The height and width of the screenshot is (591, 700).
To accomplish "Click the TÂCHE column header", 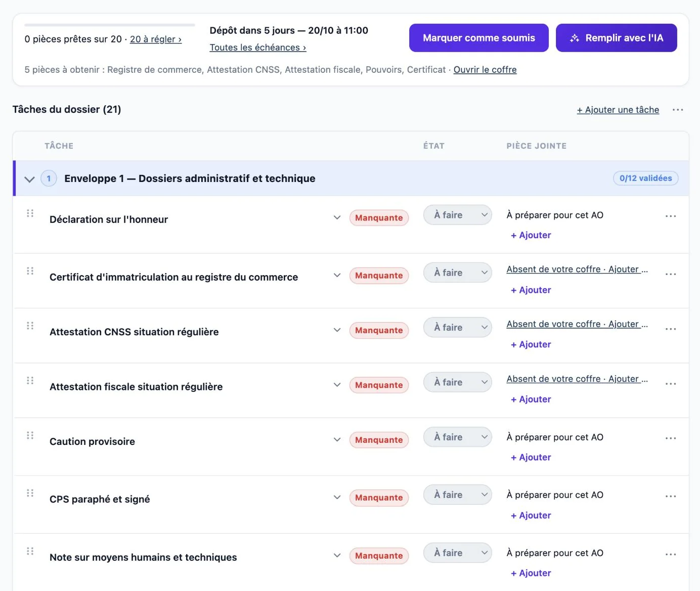I will (x=59, y=146).
